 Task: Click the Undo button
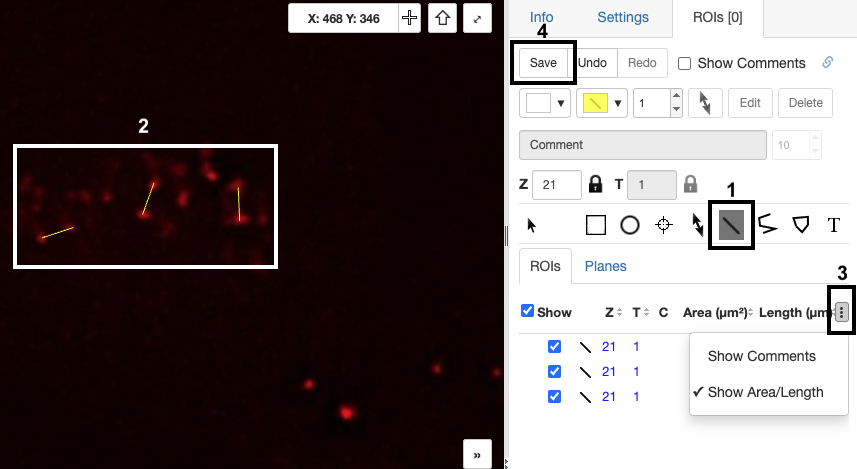click(x=592, y=63)
